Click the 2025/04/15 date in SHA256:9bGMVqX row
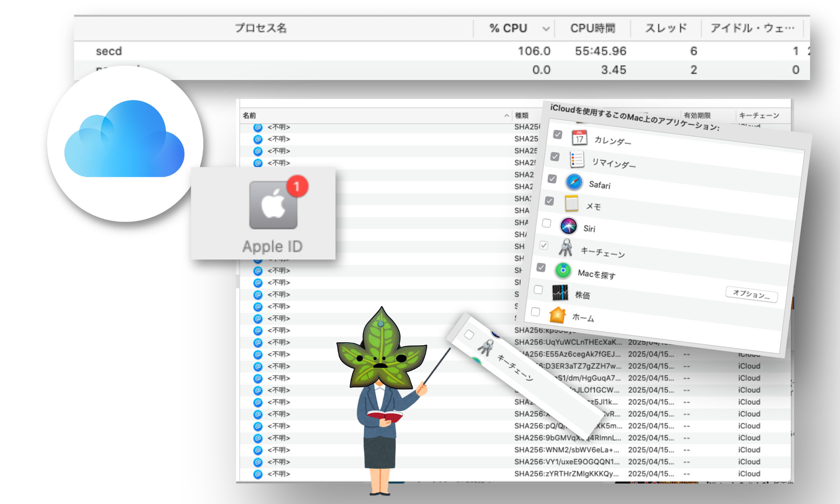Screen dimensions: 840x504 pos(651,438)
